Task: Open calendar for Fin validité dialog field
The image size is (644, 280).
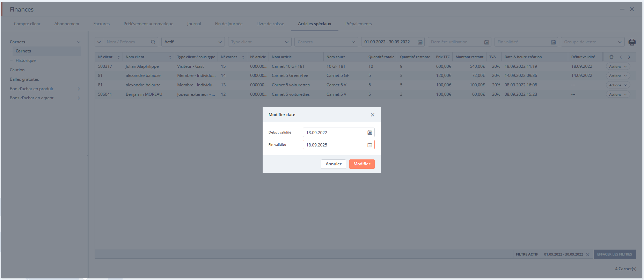Action: pyautogui.click(x=370, y=145)
